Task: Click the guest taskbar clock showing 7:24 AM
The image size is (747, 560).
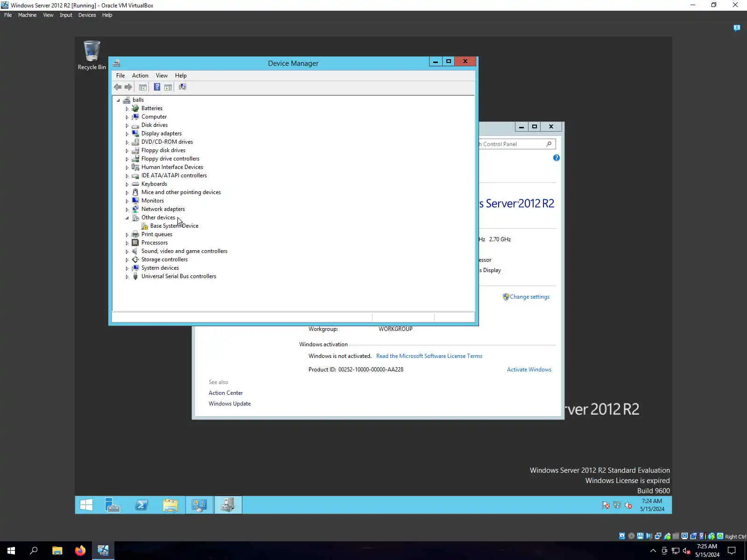Action: click(x=652, y=505)
